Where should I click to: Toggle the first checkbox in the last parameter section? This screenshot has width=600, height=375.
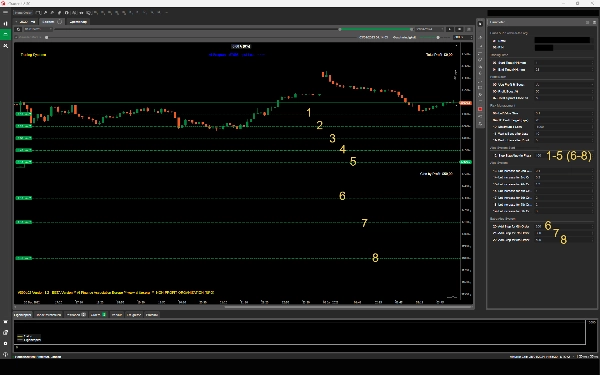(x=494, y=226)
